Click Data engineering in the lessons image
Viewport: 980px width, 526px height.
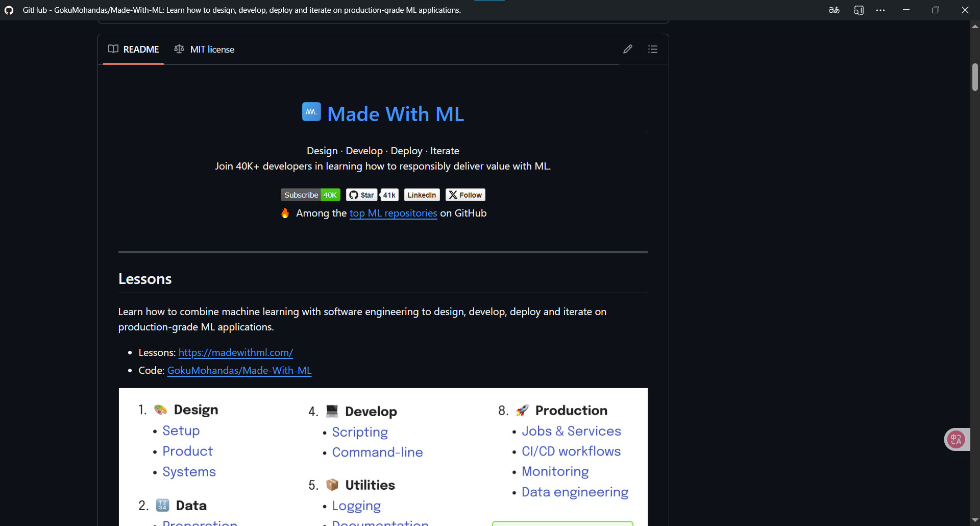tap(575, 492)
